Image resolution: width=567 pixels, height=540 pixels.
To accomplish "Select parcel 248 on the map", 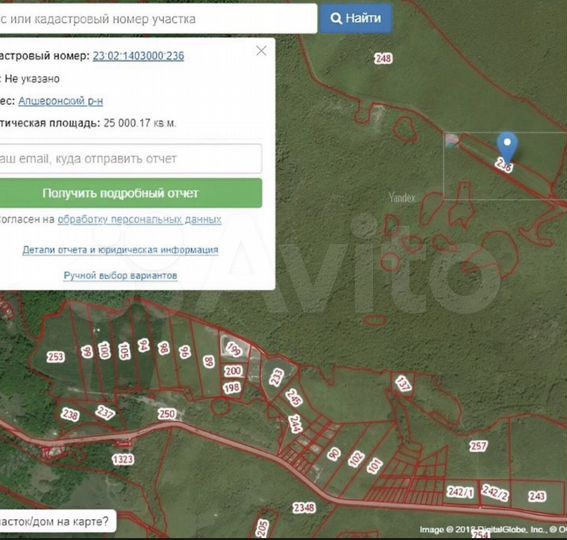I will tap(383, 58).
